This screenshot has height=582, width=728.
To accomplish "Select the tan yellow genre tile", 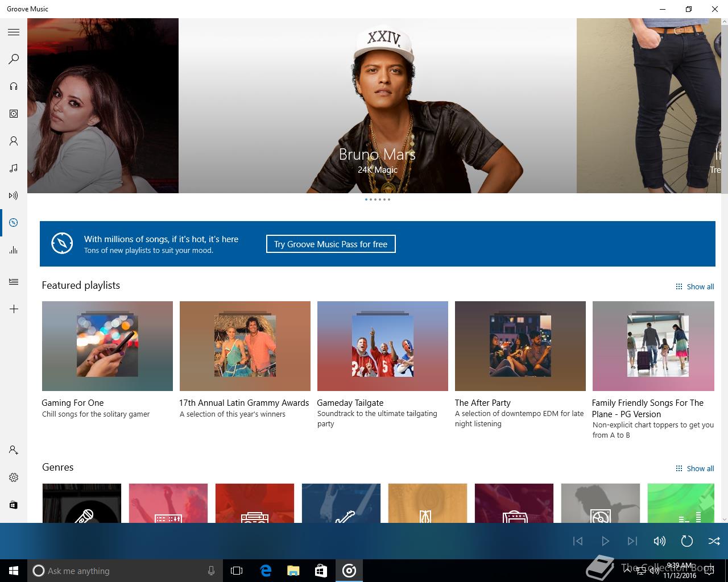I will tap(428, 503).
